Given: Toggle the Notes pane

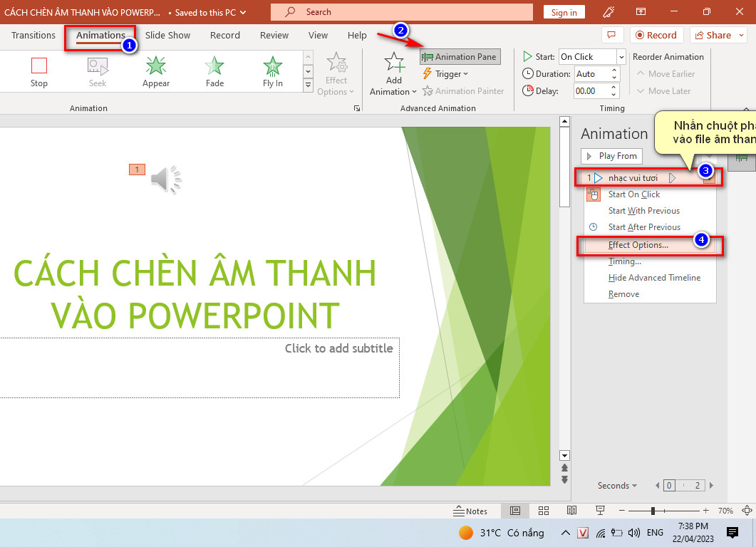Looking at the screenshot, I should coord(470,511).
